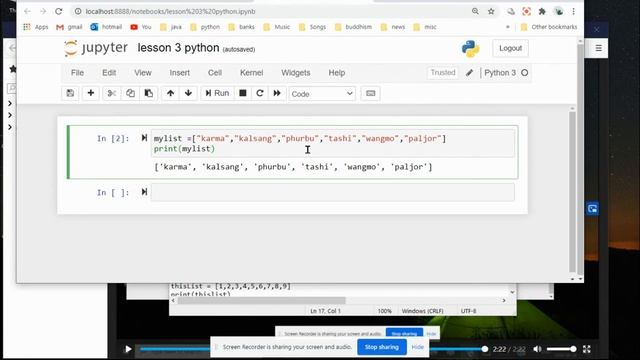
Task: Open Other bookmarks folder
Action: [549, 27]
